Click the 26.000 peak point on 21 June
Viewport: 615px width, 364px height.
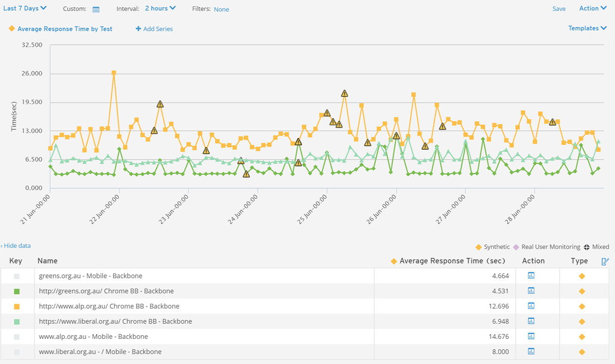(114, 73)
